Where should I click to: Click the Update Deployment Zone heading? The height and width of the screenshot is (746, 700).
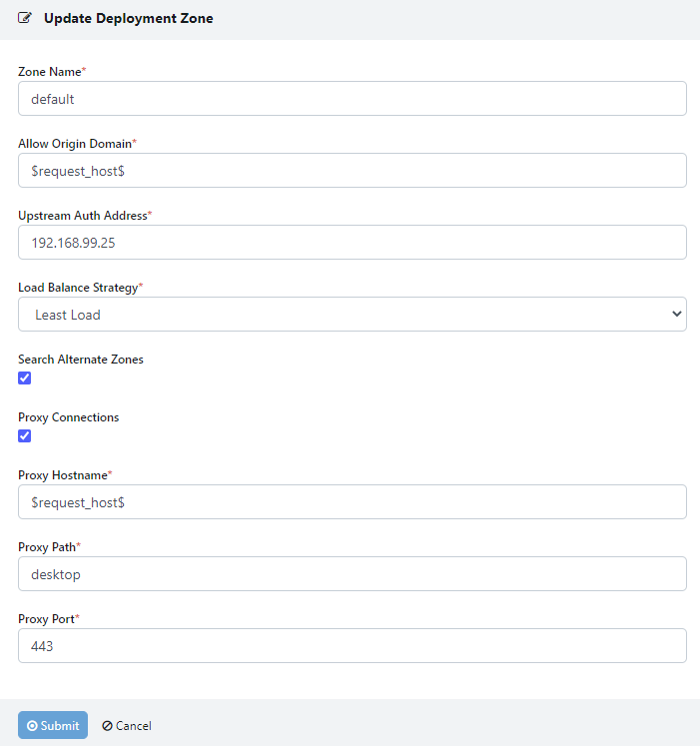point(128,18)
